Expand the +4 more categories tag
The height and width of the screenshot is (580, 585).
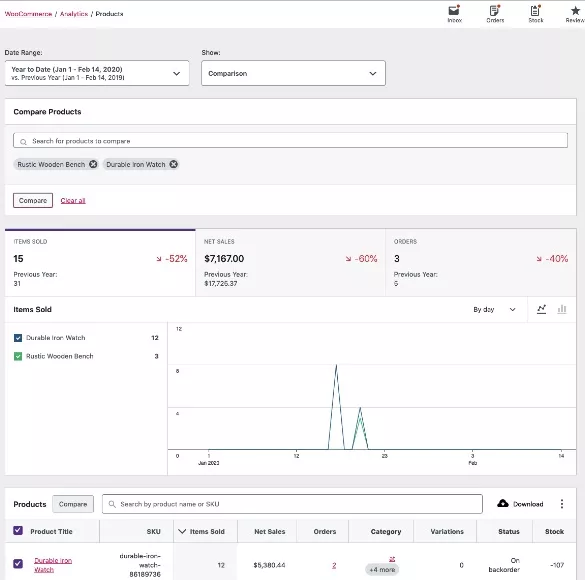point(382,570)
